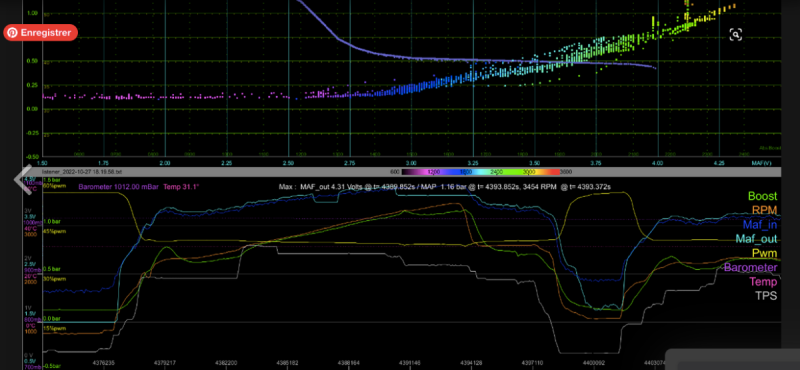This screenshot has height=370, width=800.
Task: Click the Pinterest logo in Enregistrer button
Action: [x=12, y=33]
